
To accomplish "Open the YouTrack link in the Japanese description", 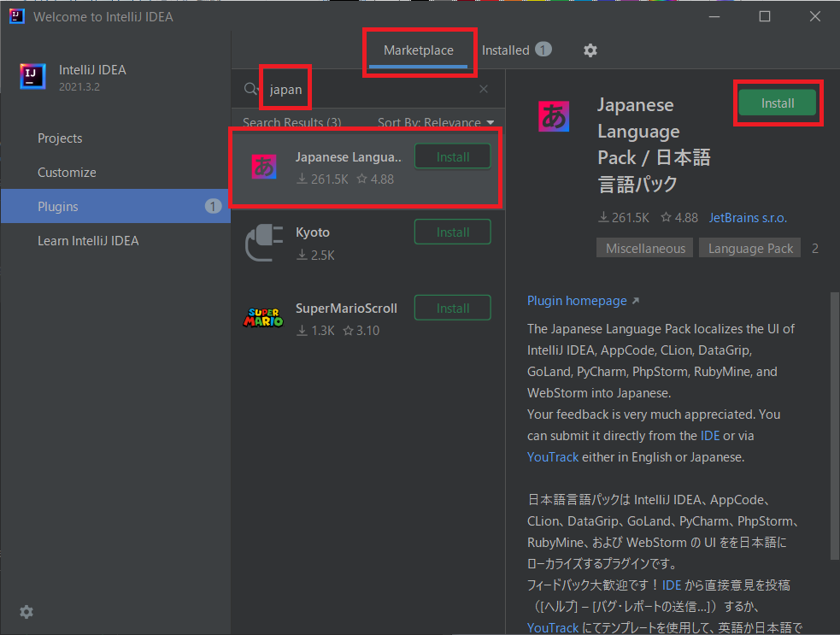I will 552,627.
